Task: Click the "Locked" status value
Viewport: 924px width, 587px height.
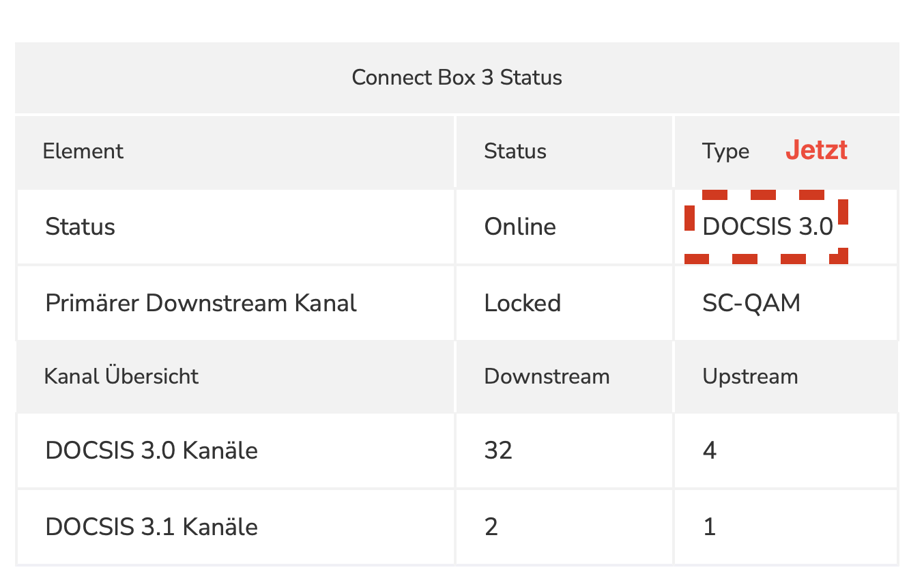Action: click(522, 303)
